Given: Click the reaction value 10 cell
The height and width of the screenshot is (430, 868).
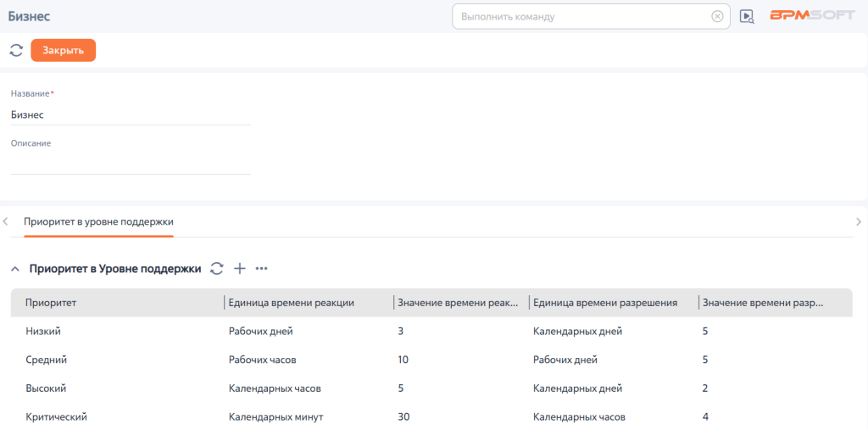Looking at the screenshot, I should coord(403,360).
